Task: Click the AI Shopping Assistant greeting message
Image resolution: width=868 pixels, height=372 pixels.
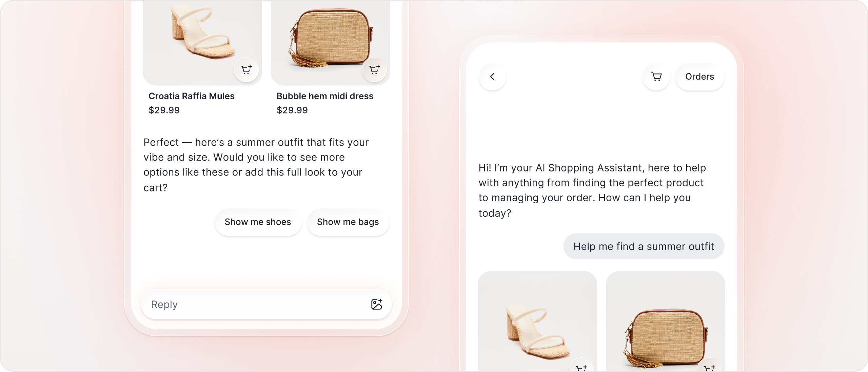Action: click(x=592, y=190)
